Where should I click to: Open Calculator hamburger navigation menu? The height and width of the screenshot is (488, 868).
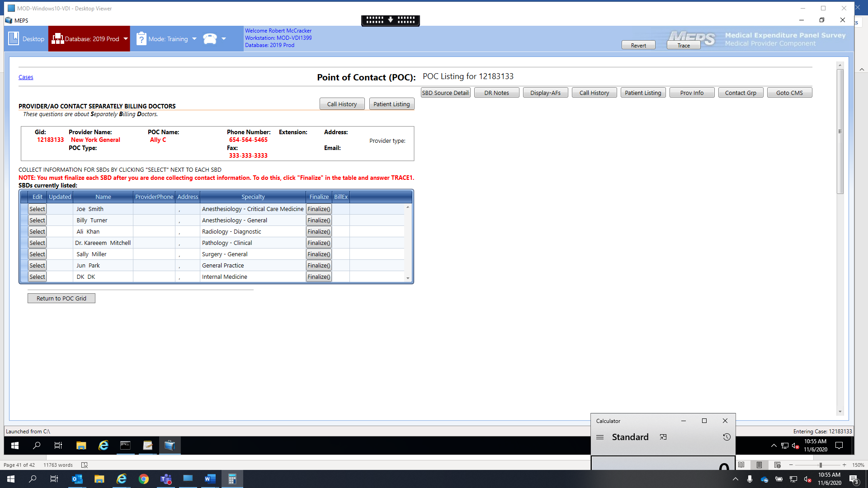(600, 437)
